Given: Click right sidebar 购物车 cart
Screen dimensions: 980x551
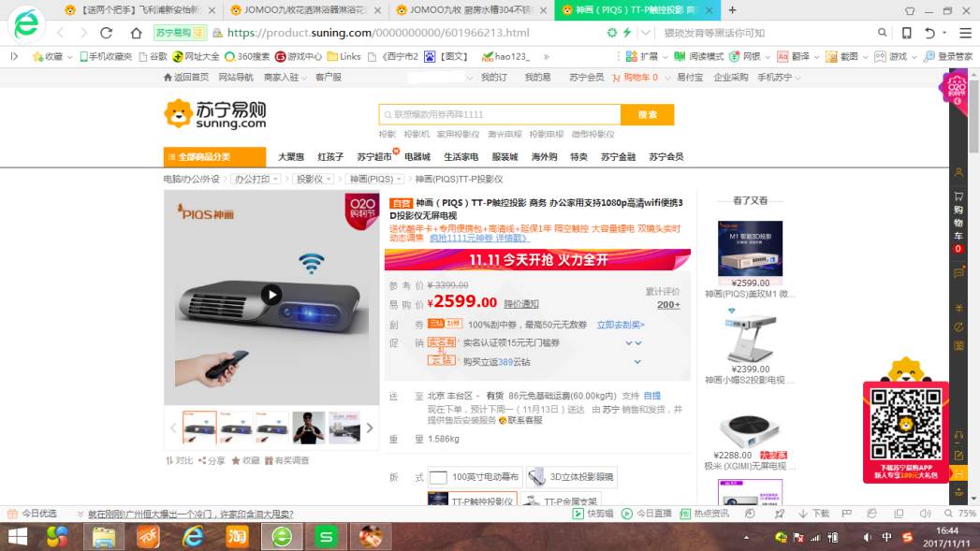Looking at the screenshot, I should pos(958,221).
